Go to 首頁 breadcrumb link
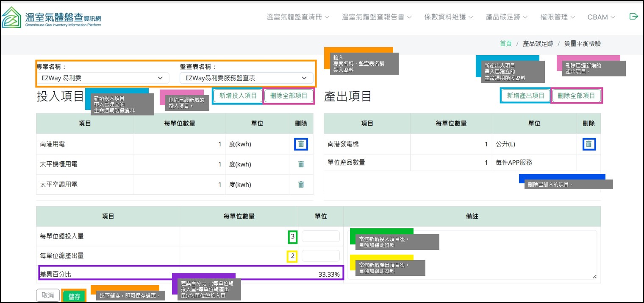 pos(505,44)
